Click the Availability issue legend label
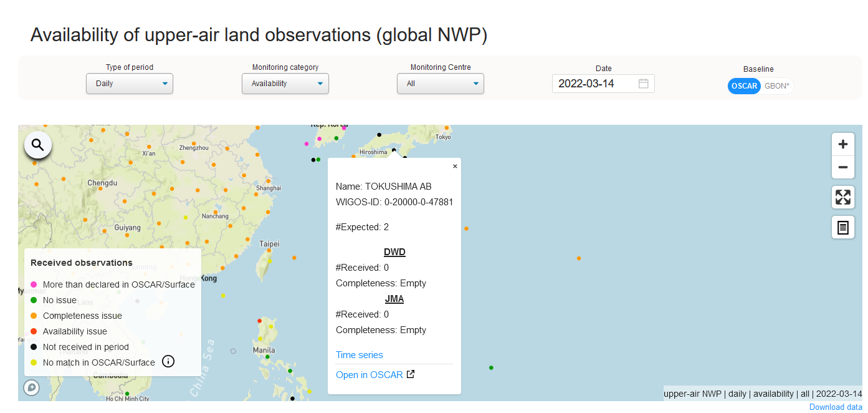The image size is (868, 413). point(75,331)
